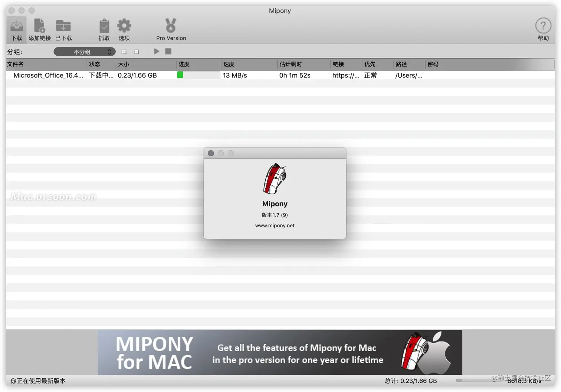
Task: Sort by the 进度 column header
Action: [x=199, y=64]
